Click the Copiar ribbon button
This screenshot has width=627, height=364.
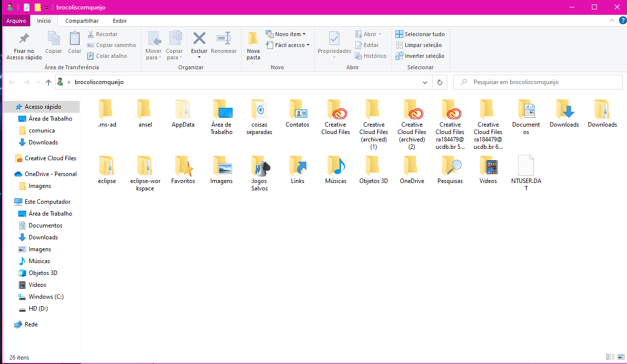coord(53,43)
